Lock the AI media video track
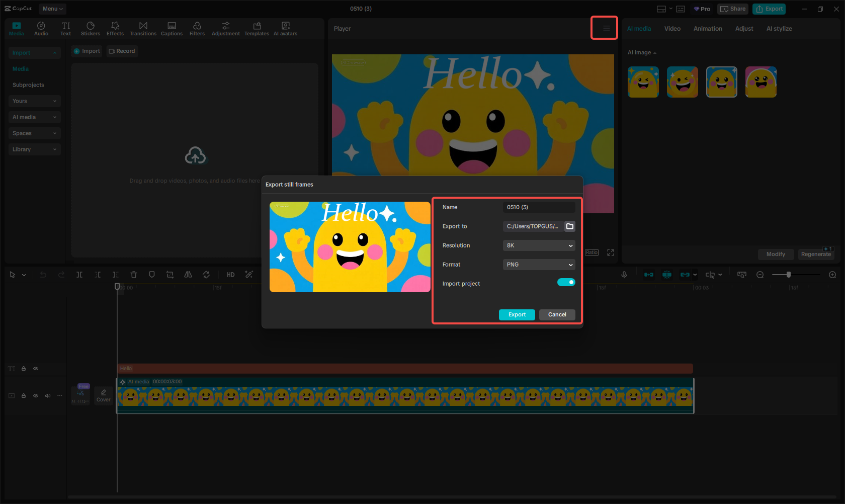This screenshot has height=504, width=845. pos(24,396)
